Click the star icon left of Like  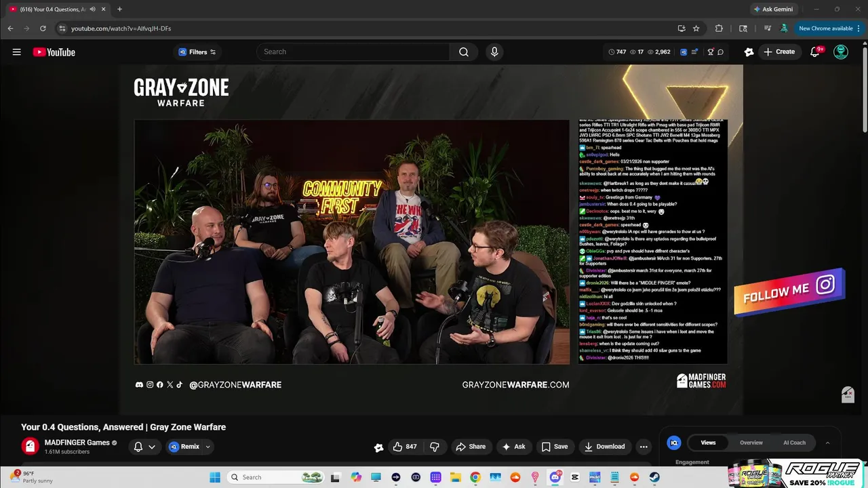tap(378, 447)
